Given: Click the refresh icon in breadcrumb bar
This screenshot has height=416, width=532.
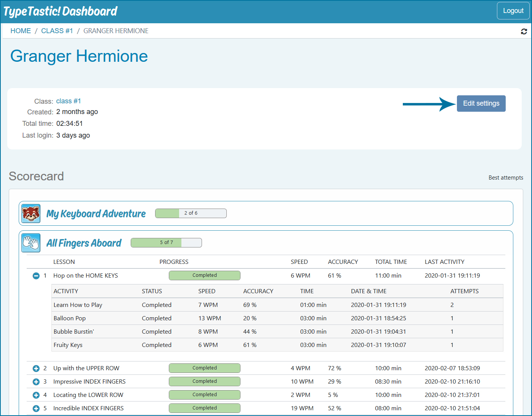Looking at the screenshot, I should tap(524, 31).
